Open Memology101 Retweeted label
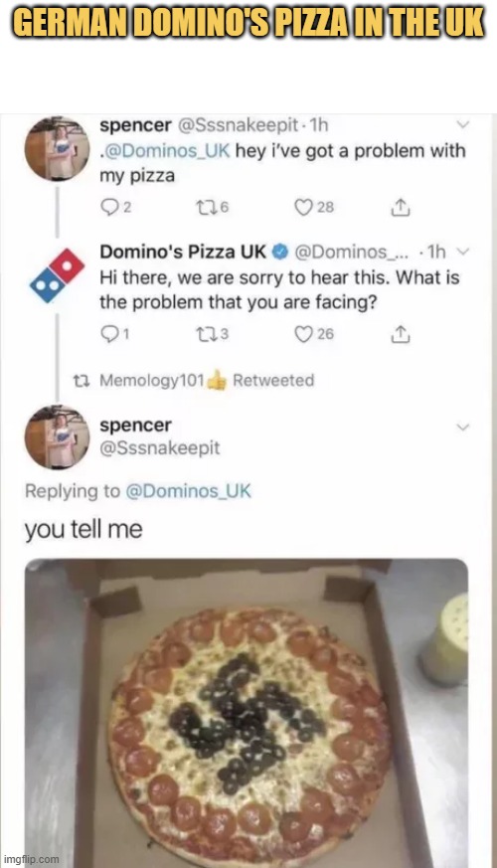This screenshot has width=497, height=868. pyautogui.click(x=207, y=380)
